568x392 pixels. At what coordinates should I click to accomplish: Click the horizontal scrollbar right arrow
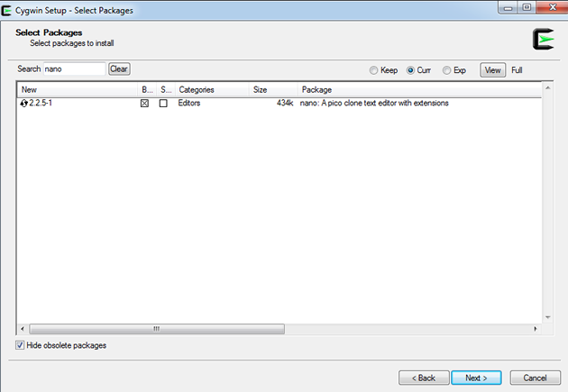pyautogui.click(x=536, y=329)
